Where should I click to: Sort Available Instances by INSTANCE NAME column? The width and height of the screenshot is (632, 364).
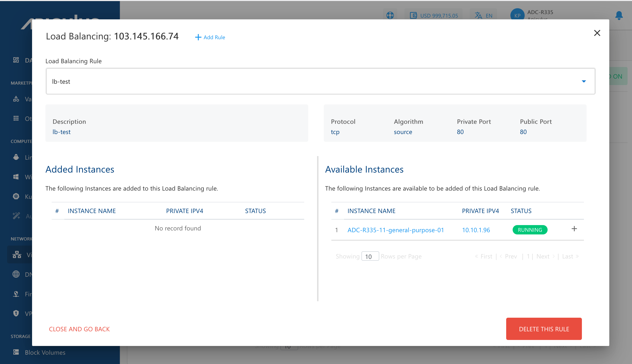[x=371, y=211]
